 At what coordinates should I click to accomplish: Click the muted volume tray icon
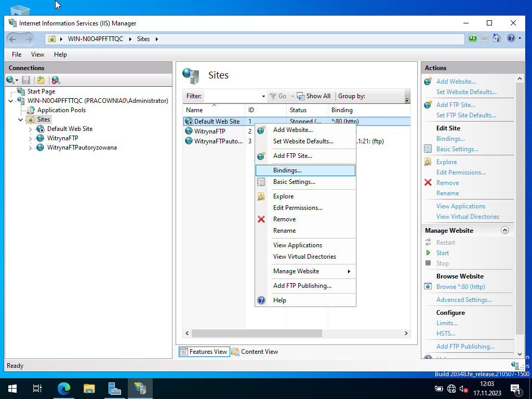[464, 389]
